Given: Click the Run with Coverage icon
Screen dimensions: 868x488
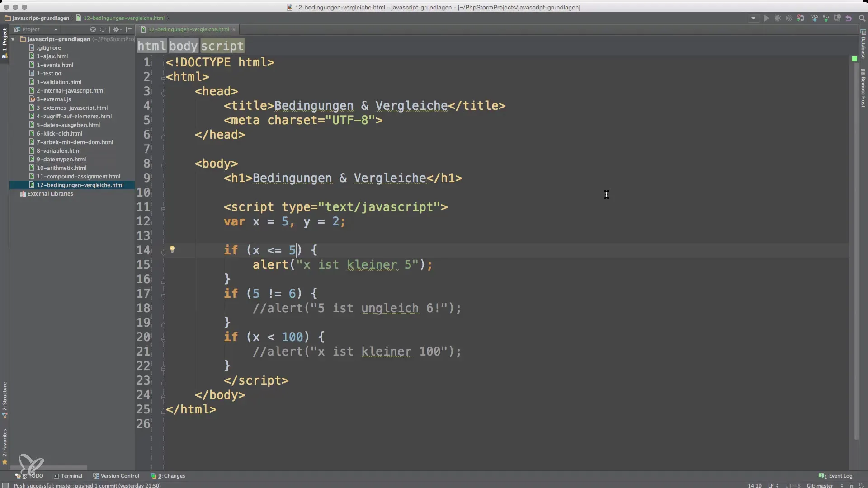Looking at the screenshot, I should tap(789, 19).
